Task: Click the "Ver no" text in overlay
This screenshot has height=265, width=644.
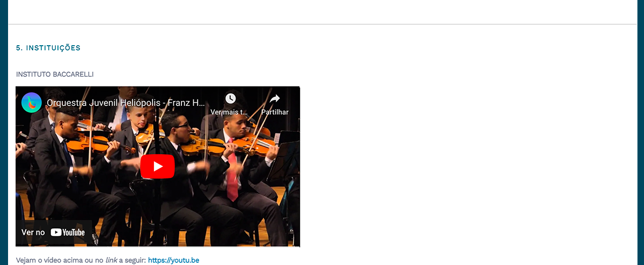Action: 33,233
